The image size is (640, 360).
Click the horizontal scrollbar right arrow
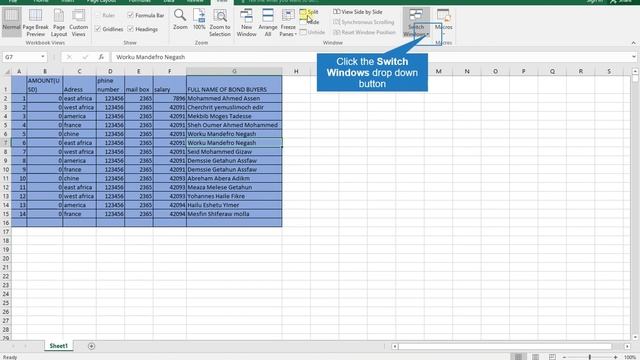coord(627,347)
